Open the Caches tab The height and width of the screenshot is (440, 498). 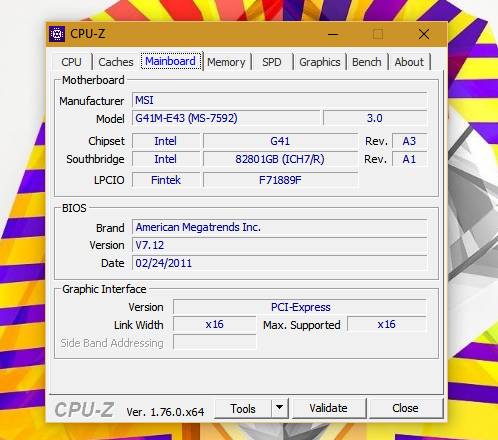click(116, 62)
